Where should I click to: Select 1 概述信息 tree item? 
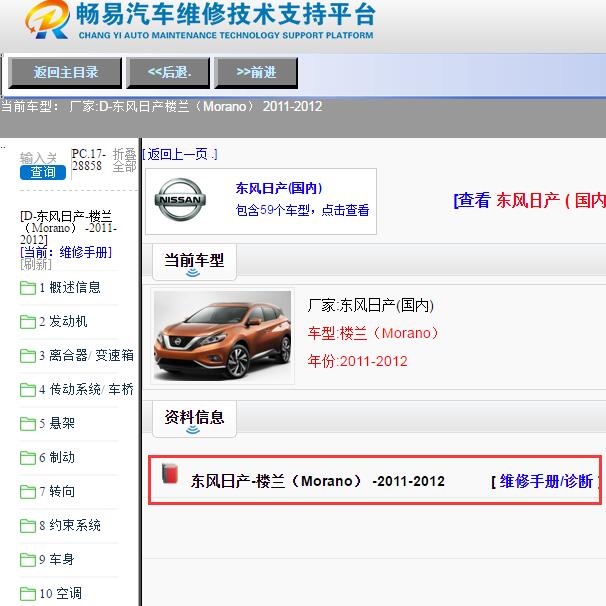click(x=70, y=288)
